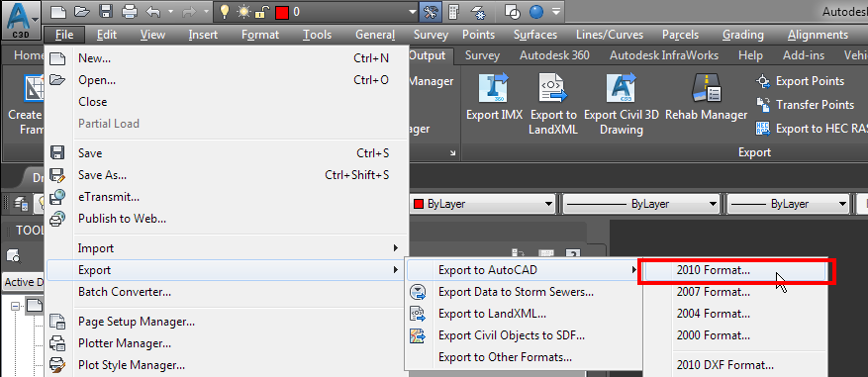This screenshot has height=377, width=868.
Task: Click the Plot printer icon in quick access toolbar
Action: coord(129,12)
